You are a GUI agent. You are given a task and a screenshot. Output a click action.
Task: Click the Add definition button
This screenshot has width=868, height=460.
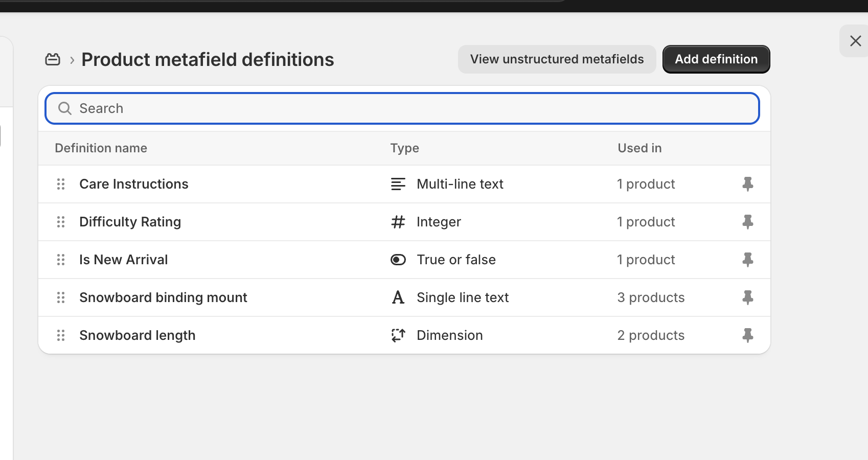[x=716, y=59]
